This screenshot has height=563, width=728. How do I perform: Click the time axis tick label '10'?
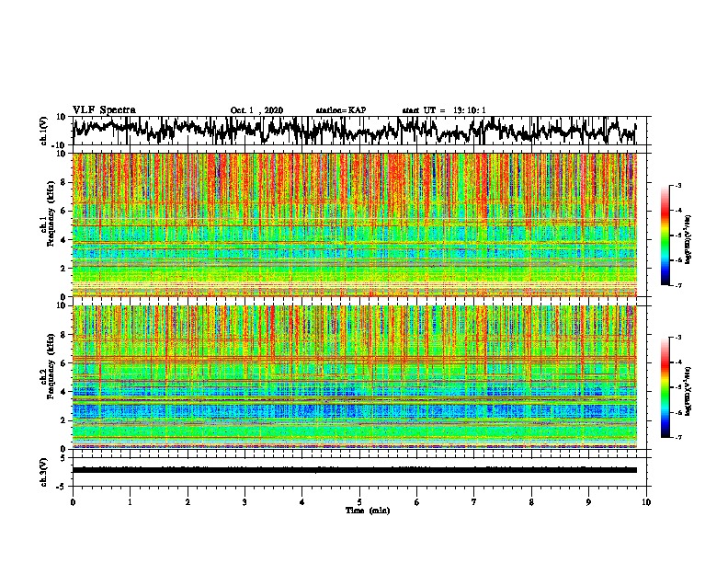646,502
